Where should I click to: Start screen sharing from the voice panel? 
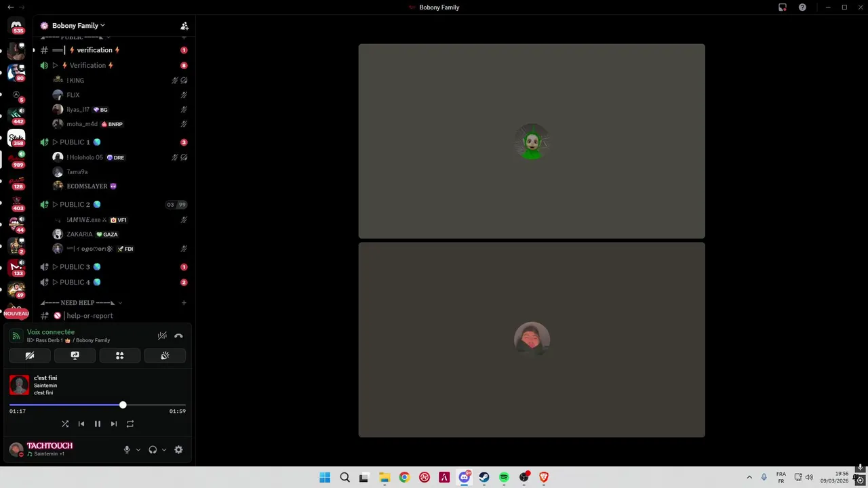pyautogui.click(x=75, y=355)
